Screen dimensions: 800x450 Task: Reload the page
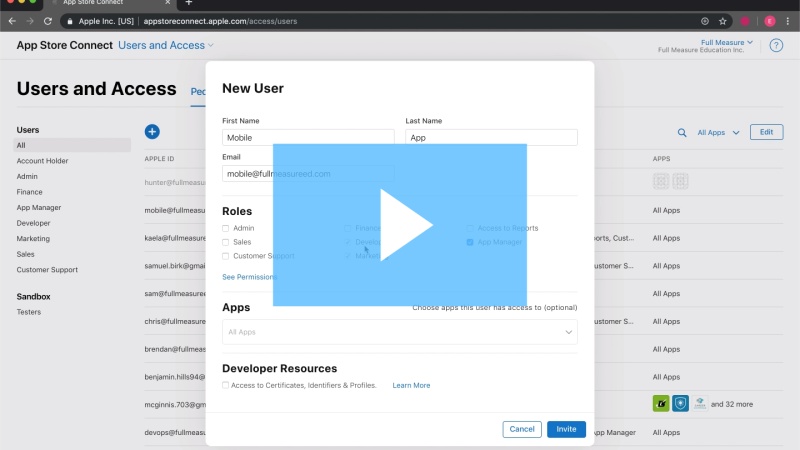tap(47, 21)
